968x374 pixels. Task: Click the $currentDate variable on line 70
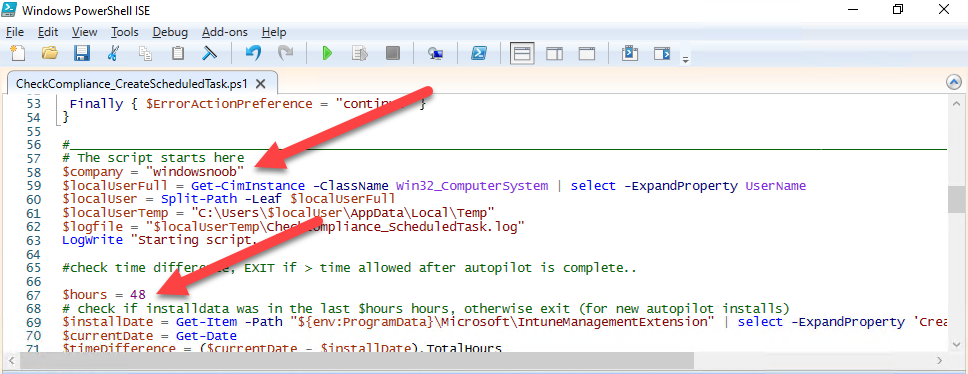tap(107, 336)
